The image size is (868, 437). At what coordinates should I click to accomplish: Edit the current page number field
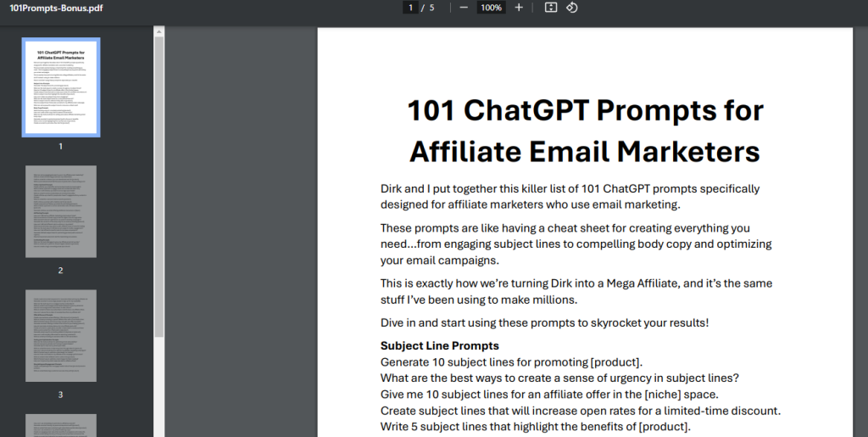(411, 8)
